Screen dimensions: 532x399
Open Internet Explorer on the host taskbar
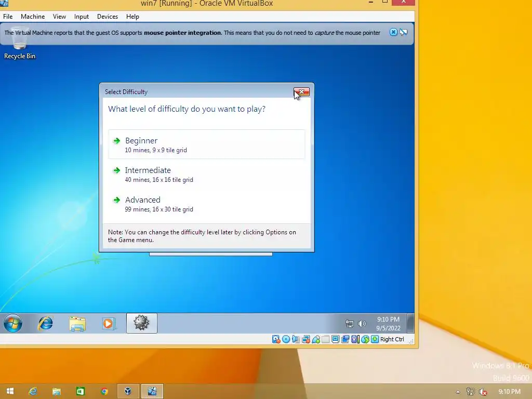(33, 391)
